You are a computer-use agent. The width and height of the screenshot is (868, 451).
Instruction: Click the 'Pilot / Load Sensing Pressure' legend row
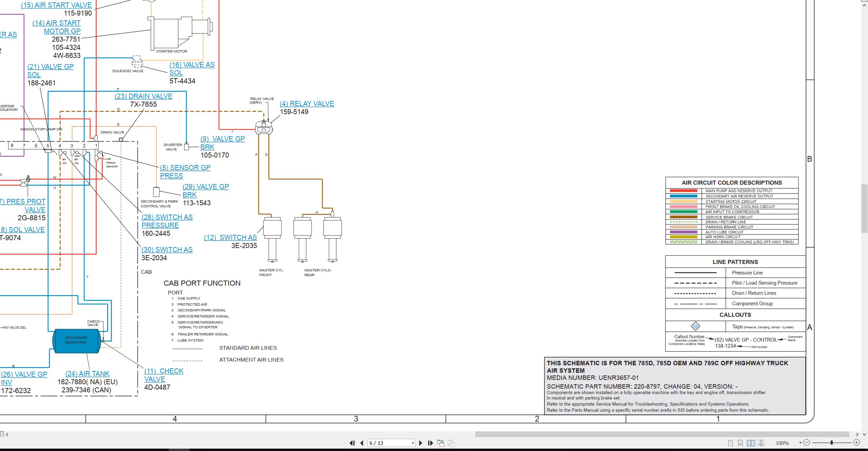tap(735, 283)
